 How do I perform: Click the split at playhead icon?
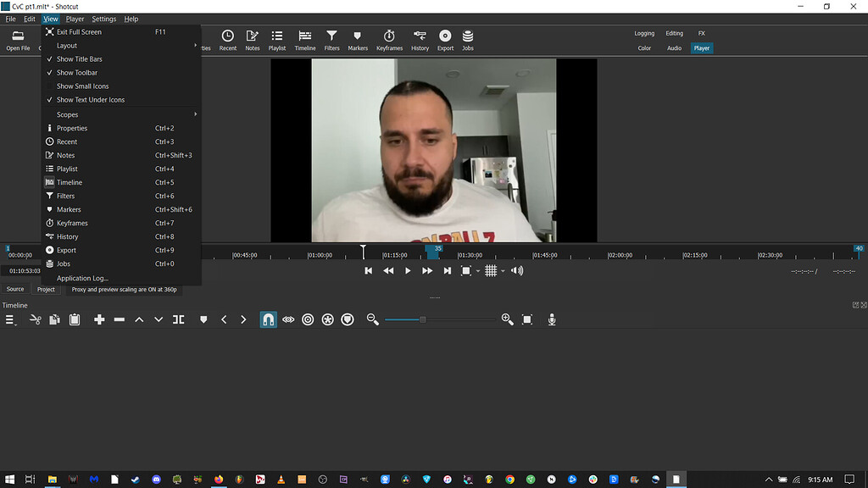click(x=178, y=319)
